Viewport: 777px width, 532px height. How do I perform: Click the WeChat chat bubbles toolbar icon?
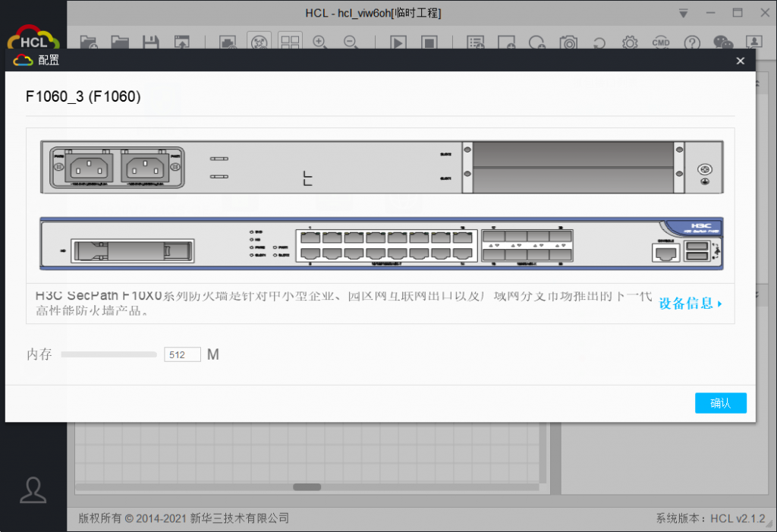tap(723, 42)
